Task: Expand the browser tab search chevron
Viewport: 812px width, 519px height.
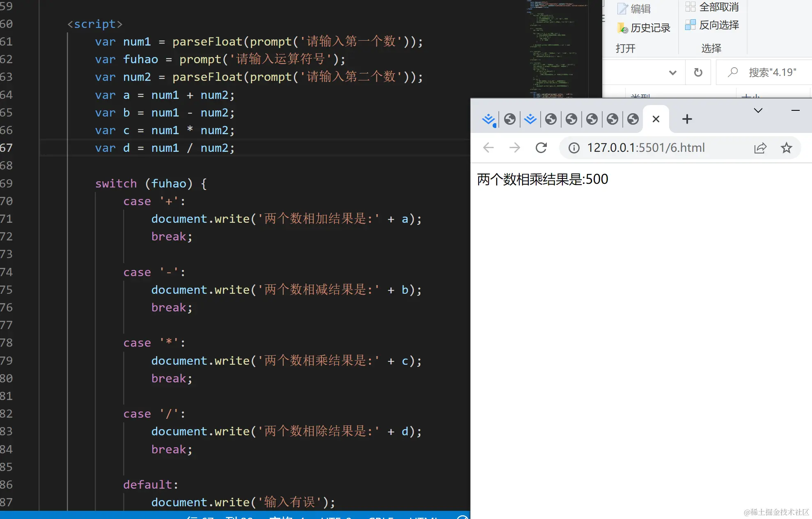Action: 758,110
